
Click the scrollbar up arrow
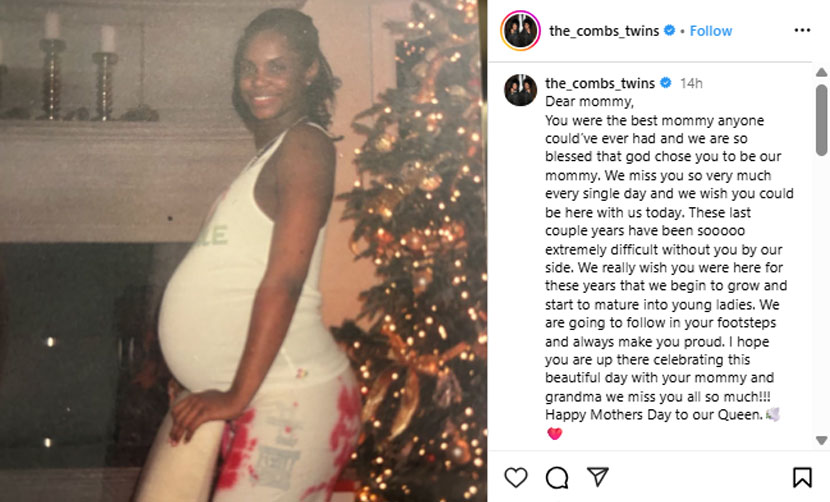tap(821, 72)
